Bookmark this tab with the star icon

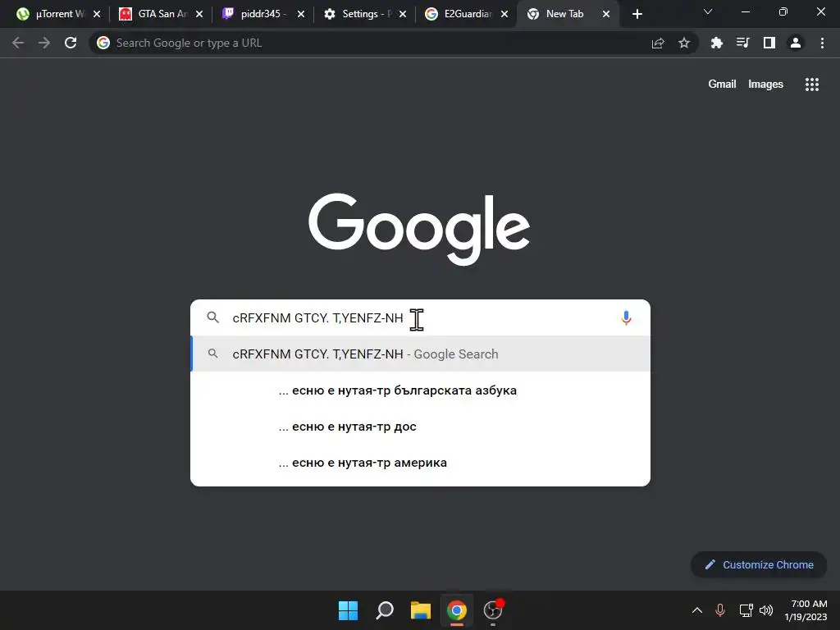[x=684, y=43]
